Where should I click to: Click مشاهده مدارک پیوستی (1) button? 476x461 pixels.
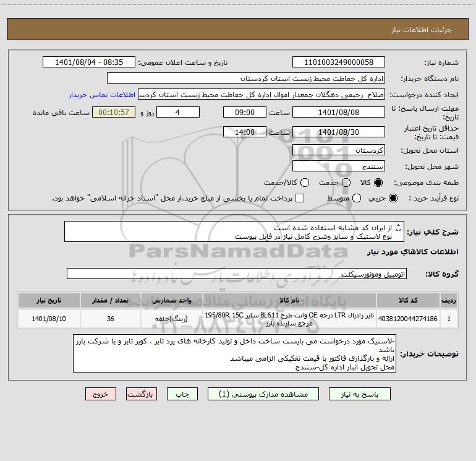coord(263,394)
